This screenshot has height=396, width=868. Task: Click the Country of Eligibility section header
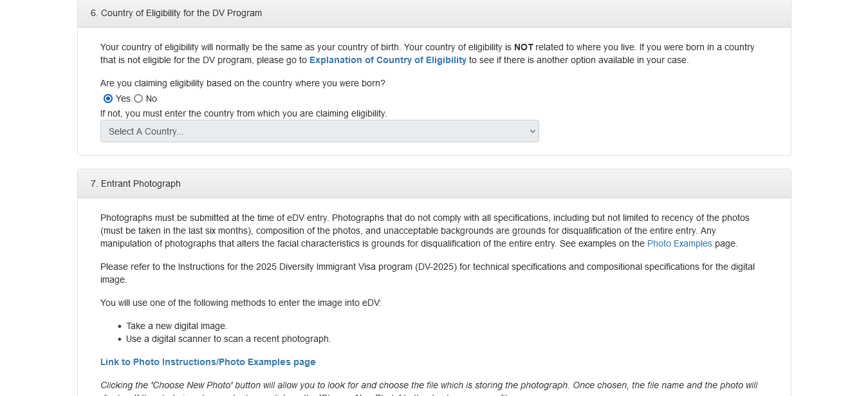click(176, 13)
